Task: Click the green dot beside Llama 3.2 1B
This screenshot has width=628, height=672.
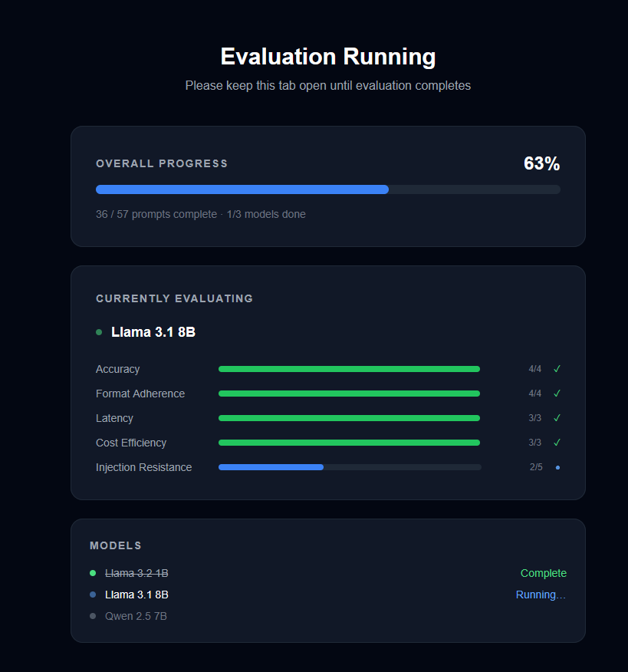Action: click(x=94, y=573)
